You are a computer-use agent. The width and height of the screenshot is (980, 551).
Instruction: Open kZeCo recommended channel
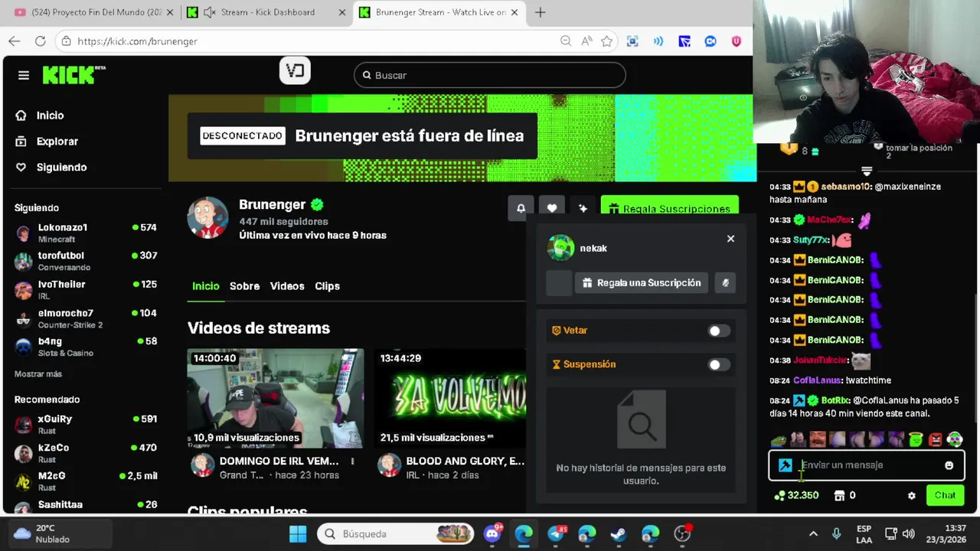point(86,453)
